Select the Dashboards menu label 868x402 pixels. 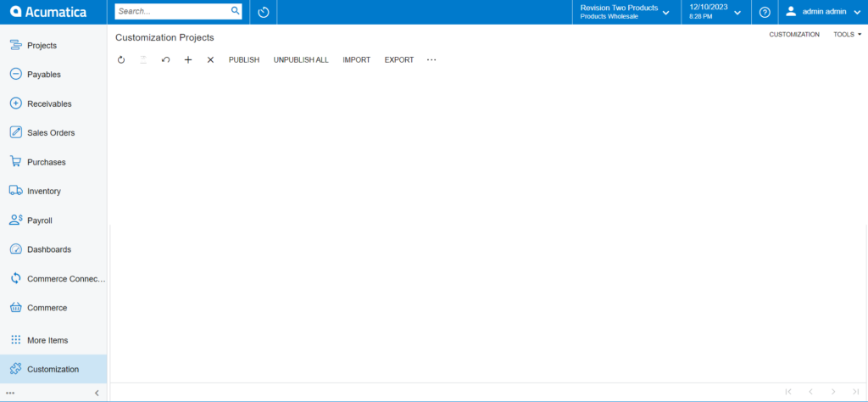pos(49,249)
